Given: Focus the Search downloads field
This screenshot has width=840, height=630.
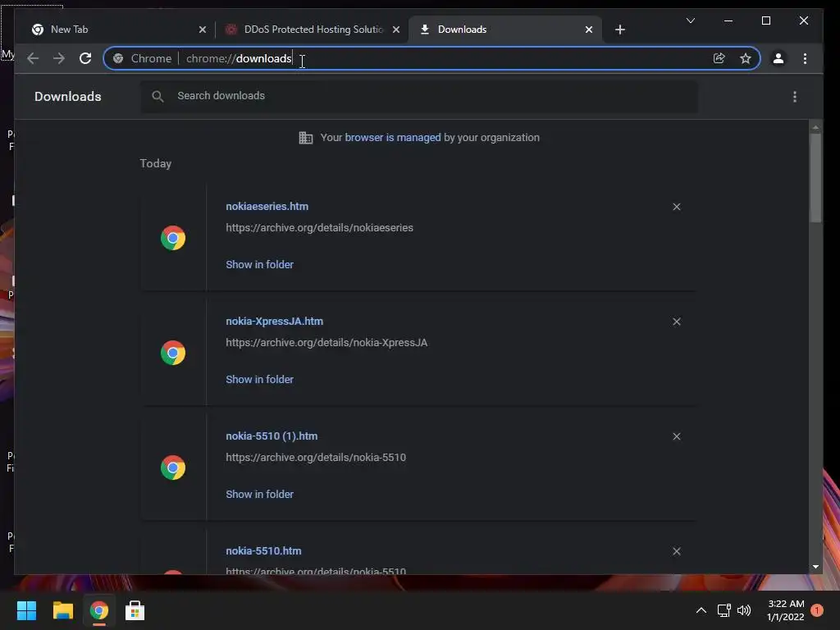Looking at the screenshot, I should click(x=419, y=97).
